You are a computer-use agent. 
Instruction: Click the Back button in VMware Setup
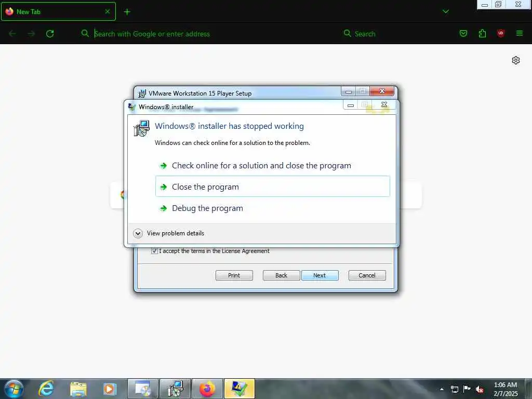(281, 275)
